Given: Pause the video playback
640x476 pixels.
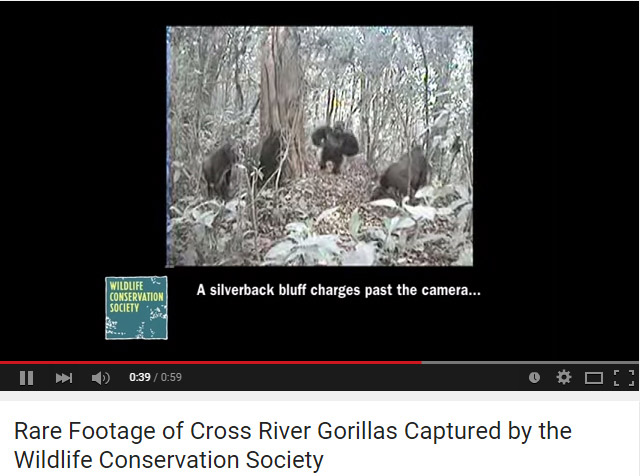Looking at the screenshot, I should (x=27, y=378).
